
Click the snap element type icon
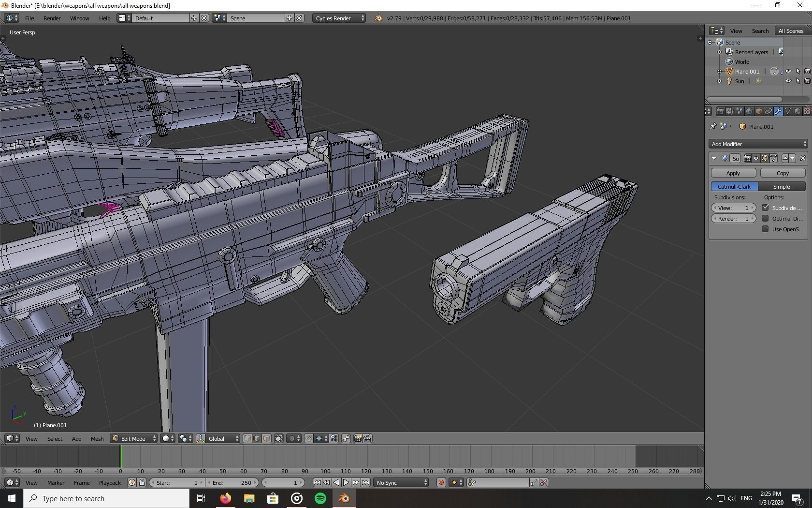coord(321,438)
